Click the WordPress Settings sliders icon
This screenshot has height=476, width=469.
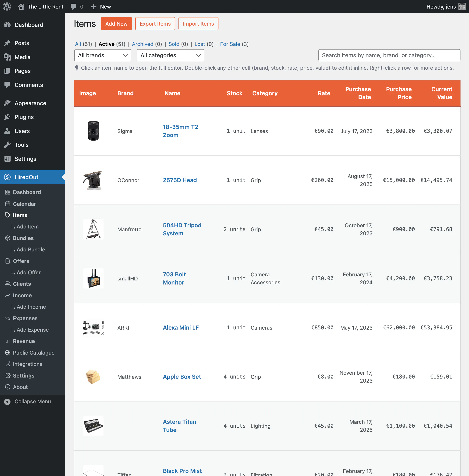pyautogui.click(x=7, y=159)
